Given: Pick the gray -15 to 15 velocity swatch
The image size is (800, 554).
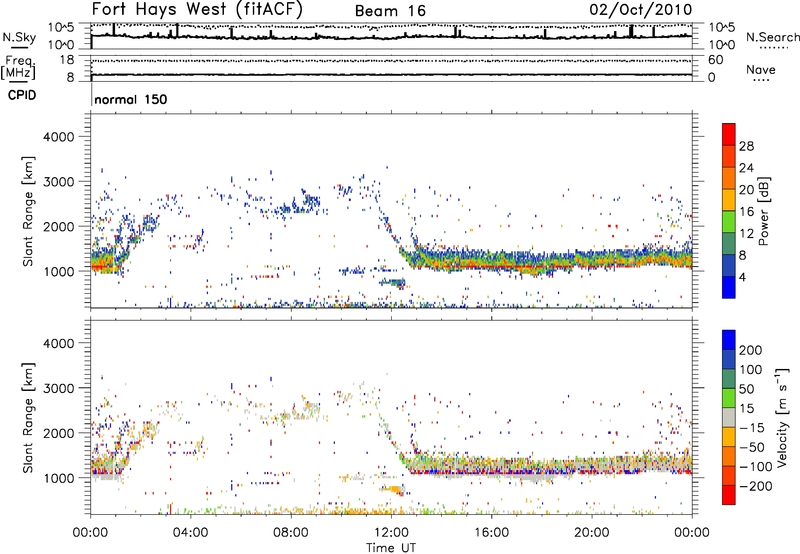Looking at the screenshot, I should [729, 418].
